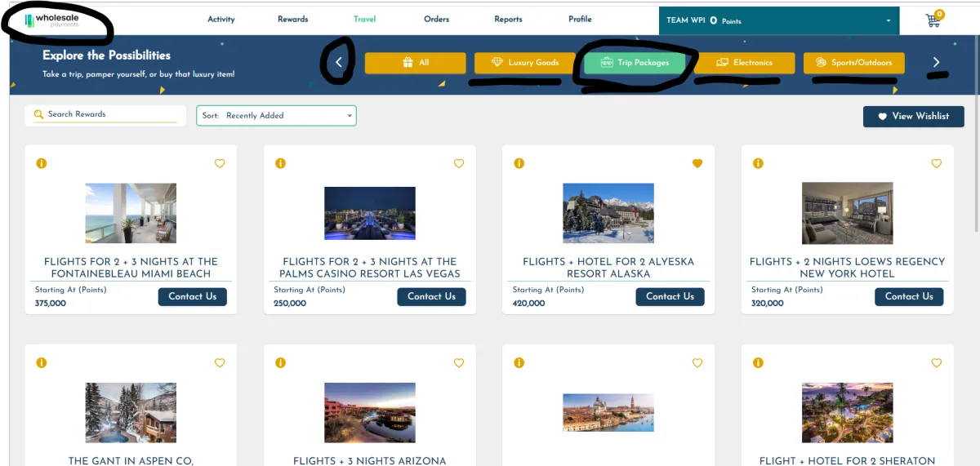Click the View Wishlist button
980x466 pixels.
913,117
